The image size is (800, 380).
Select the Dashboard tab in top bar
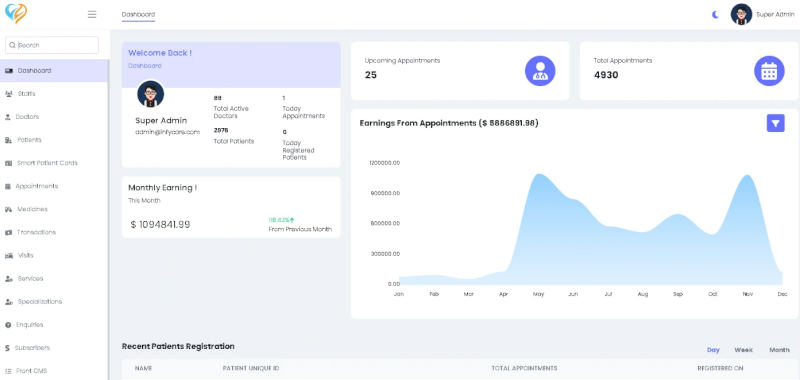(x=138, y=15)
